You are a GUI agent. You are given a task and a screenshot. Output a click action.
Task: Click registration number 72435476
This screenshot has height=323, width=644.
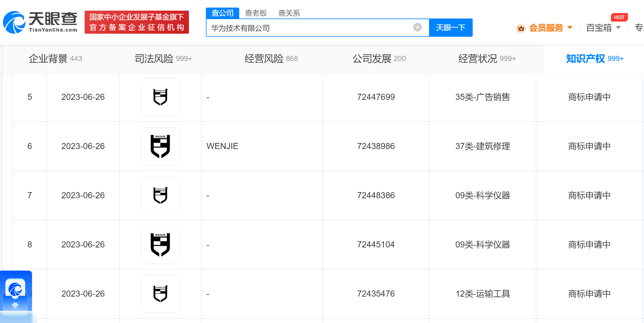tap(376, 294)
